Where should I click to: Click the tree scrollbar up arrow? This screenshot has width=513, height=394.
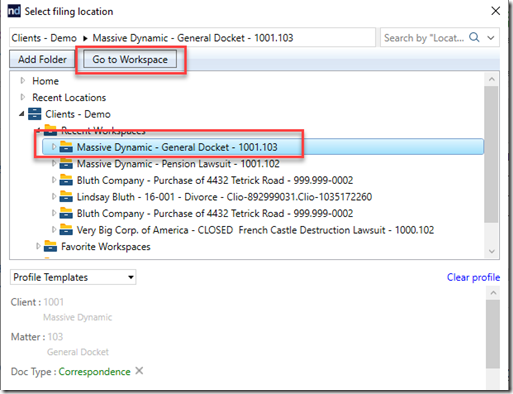[x=492, y=79]
